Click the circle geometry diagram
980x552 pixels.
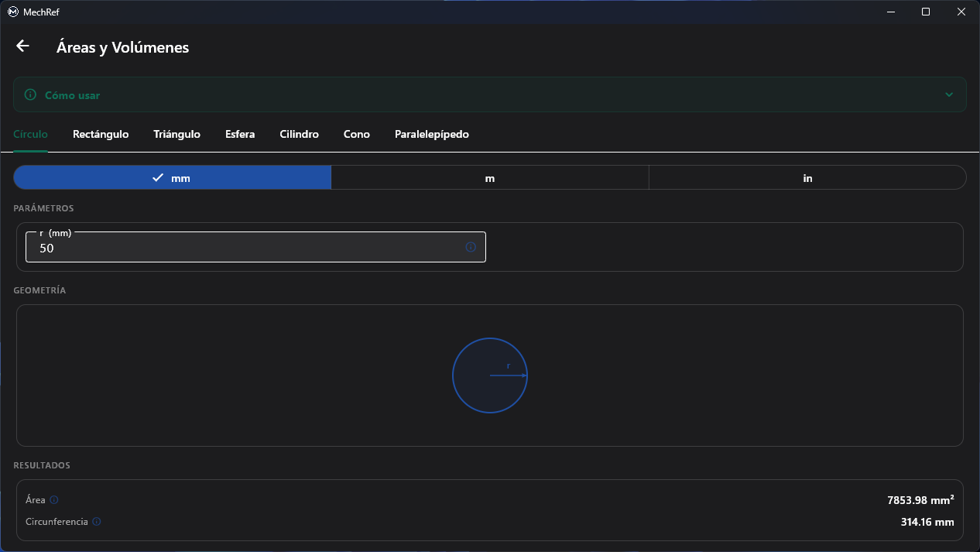click(x=490, y=375)
